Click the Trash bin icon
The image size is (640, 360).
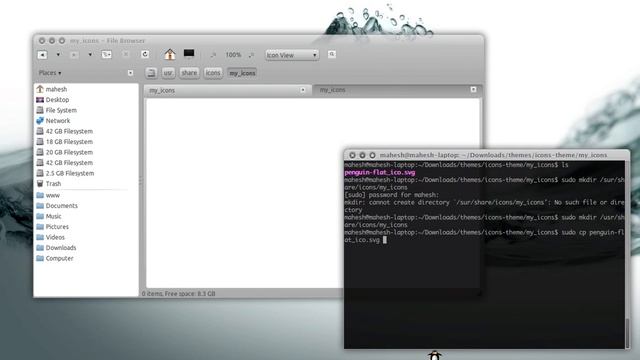pyautogui.click(x=40, y=184)
